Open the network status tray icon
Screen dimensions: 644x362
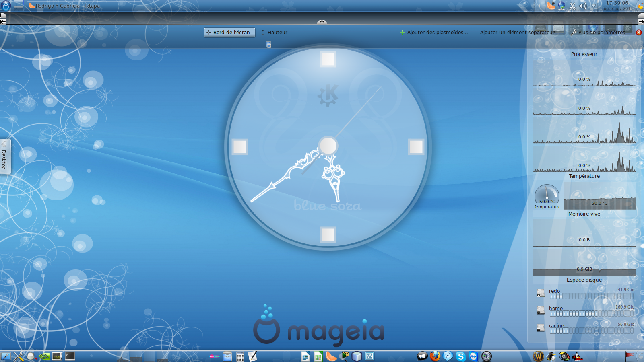pos(561,6)
